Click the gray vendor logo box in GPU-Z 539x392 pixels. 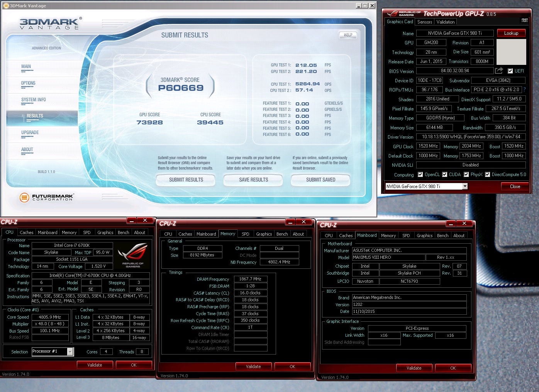(511, 52)
